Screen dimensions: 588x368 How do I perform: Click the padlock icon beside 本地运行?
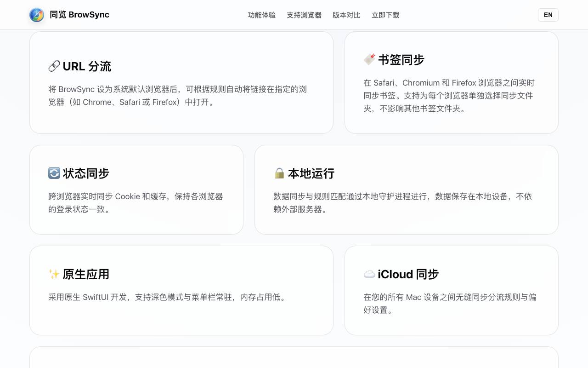(279, 173)
